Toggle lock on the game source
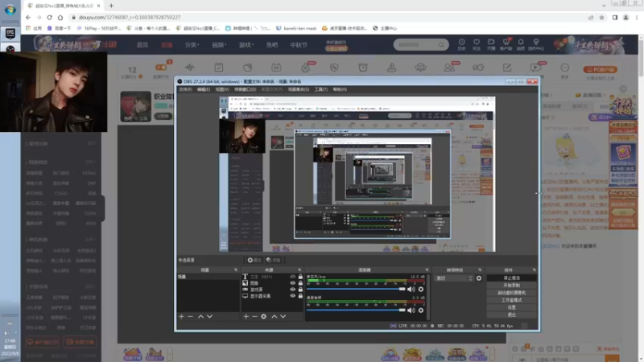 tap(300, 290)
